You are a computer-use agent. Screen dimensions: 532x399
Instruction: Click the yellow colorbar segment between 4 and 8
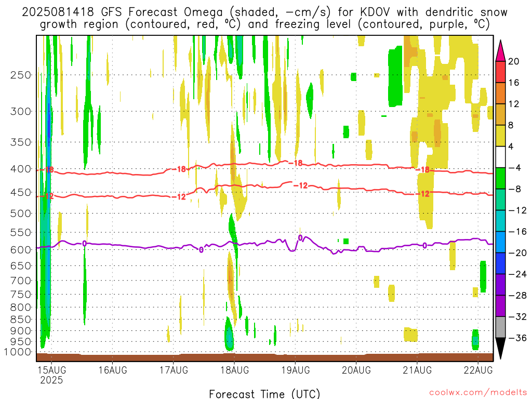coord(500,136)
